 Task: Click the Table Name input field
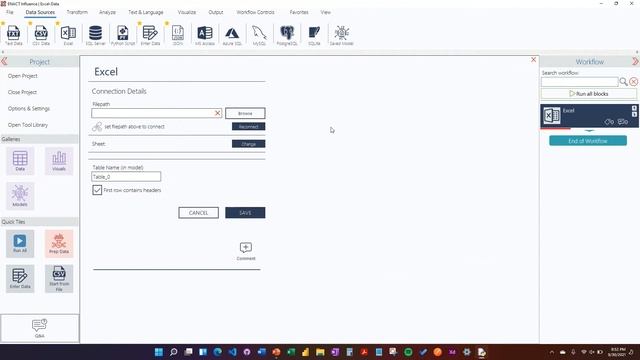(126, 177)
